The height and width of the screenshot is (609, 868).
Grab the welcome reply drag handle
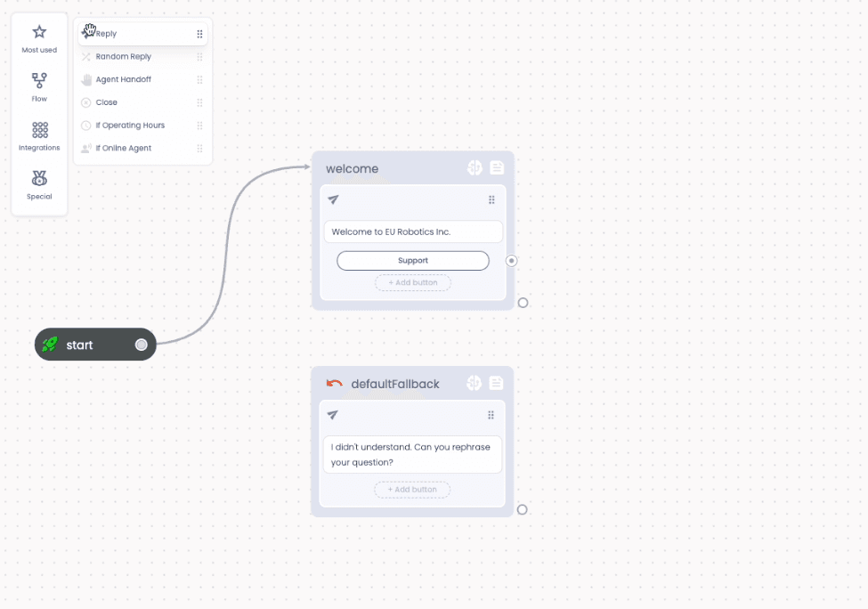pos(491,199)
